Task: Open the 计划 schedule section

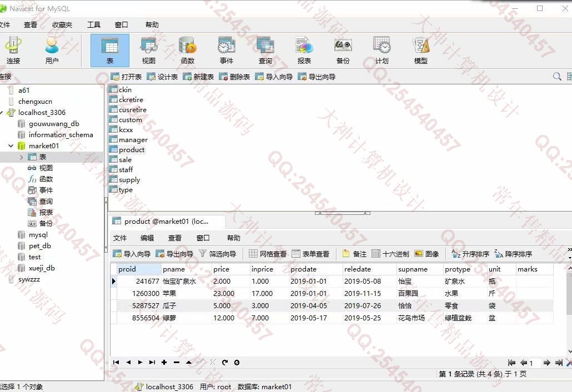Action: coord(382,51)
